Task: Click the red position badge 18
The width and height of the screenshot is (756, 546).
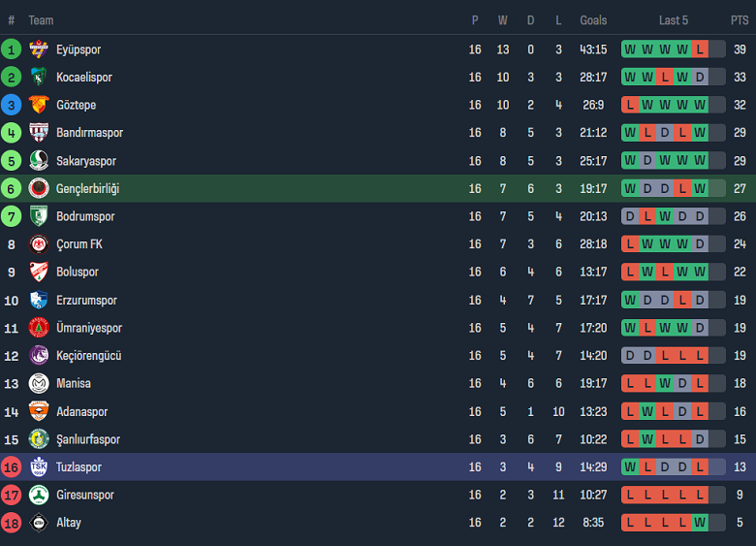Action: tap(12, 523)
